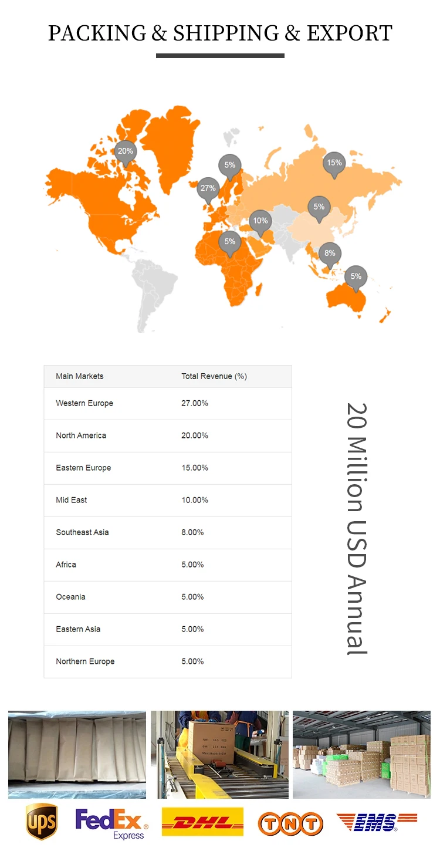Viewport: 440px width, 868px height.
Task: Click the UPS shield logo
Action: pos(42,822)
